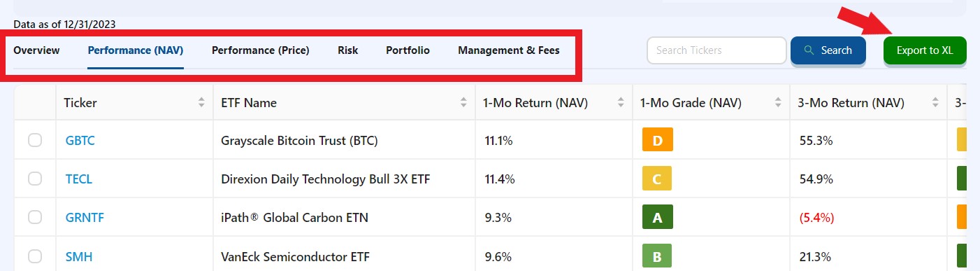980x271 pixels.
Task: Sort table by Ticker column arrows
Action: 201,103
